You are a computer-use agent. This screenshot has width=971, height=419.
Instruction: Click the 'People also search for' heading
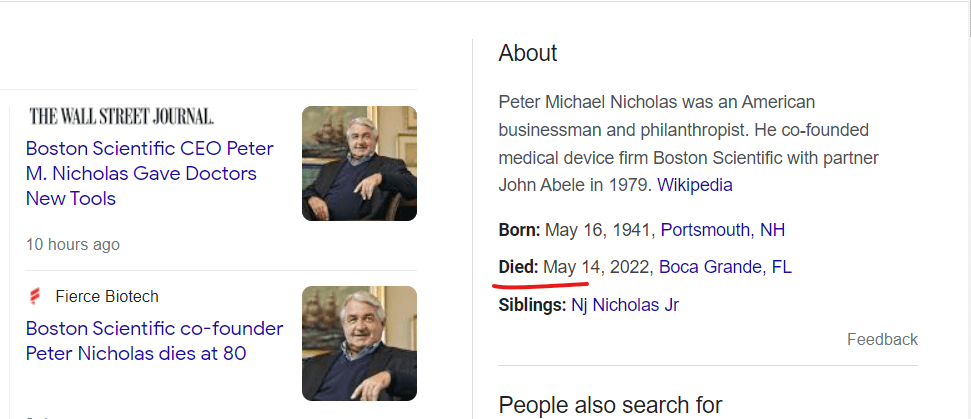[x=610, y=405]
